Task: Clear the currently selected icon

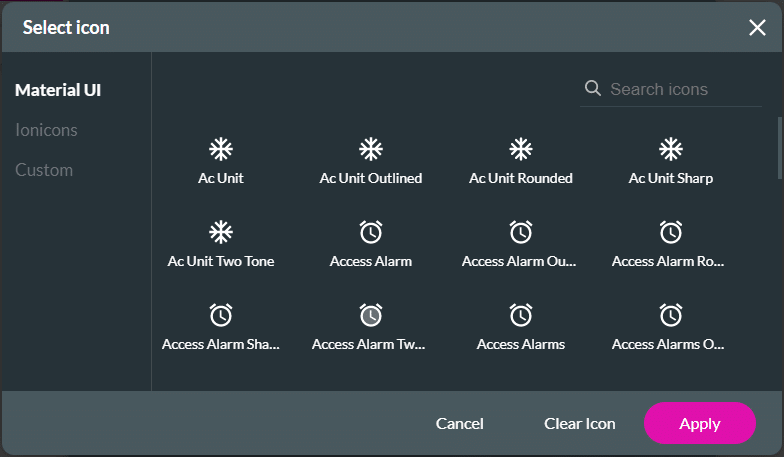Action: [580, 424]
